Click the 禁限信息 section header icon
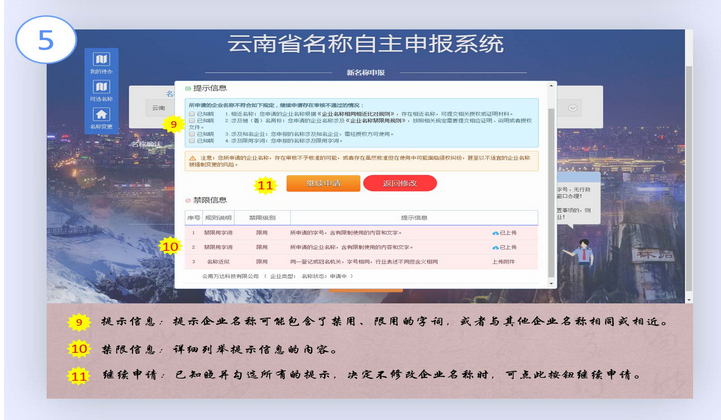Image resolution: width=721 pixels, height=420 pixels. (x=187, y=199)
